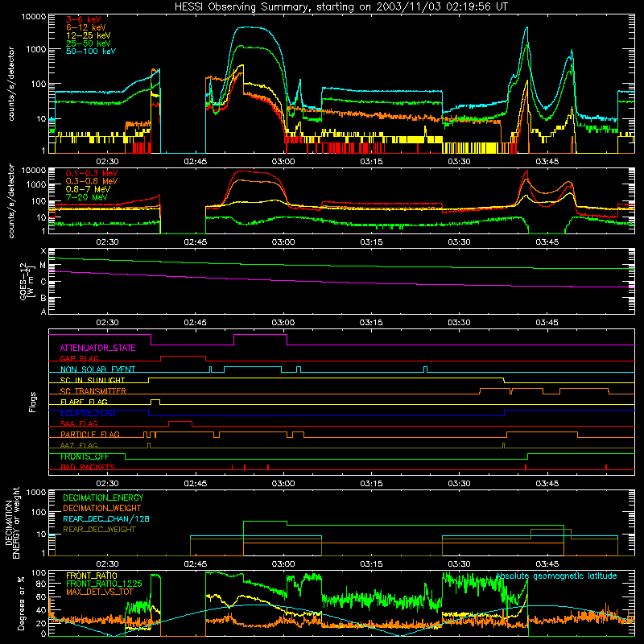
Task: Choose the DECIMATION_ENERGY legend label
Action: [103, 497]
